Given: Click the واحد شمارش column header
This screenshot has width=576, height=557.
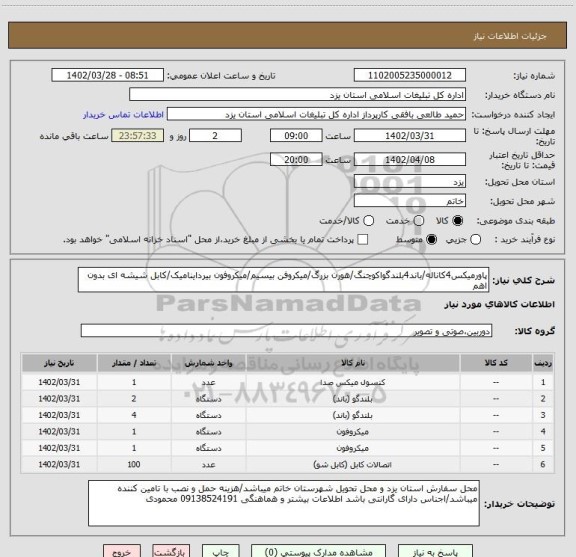Looking at the screenshot, I should [208, 363].
